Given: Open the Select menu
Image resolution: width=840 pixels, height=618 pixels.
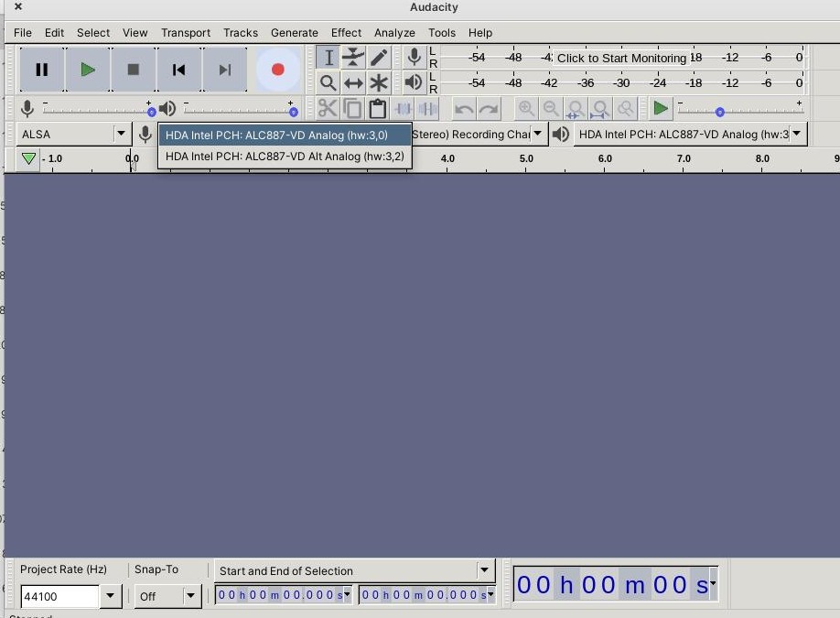Looking at the screenshot, I should [x=93, y=33].
